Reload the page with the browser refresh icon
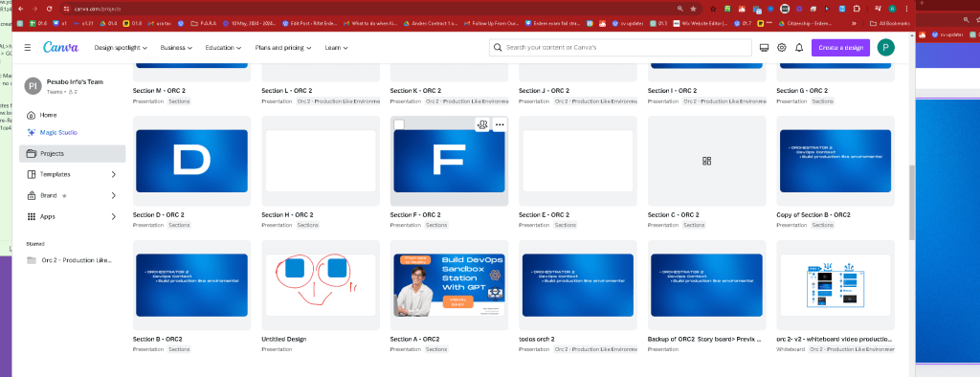 [49, 9]
